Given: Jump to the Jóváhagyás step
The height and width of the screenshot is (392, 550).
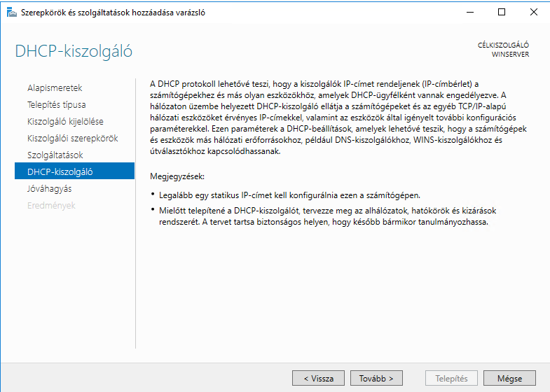Looking at the screenshot, I should pos(49,189).
